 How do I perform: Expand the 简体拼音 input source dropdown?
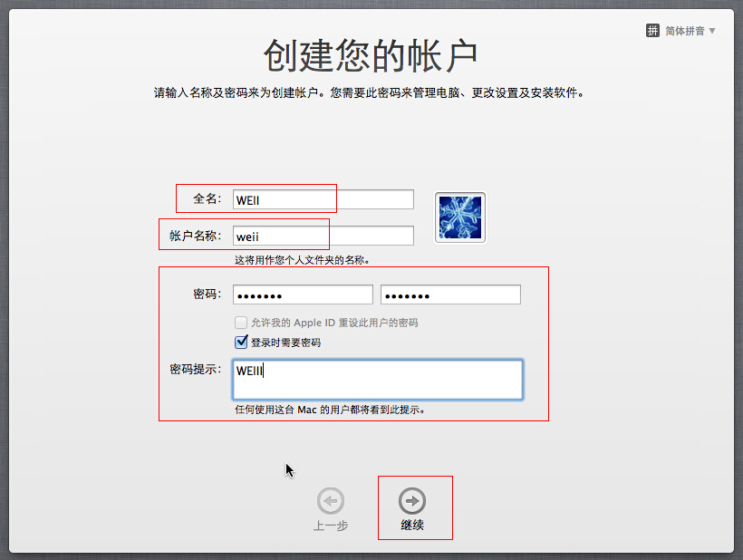(690, 31)
